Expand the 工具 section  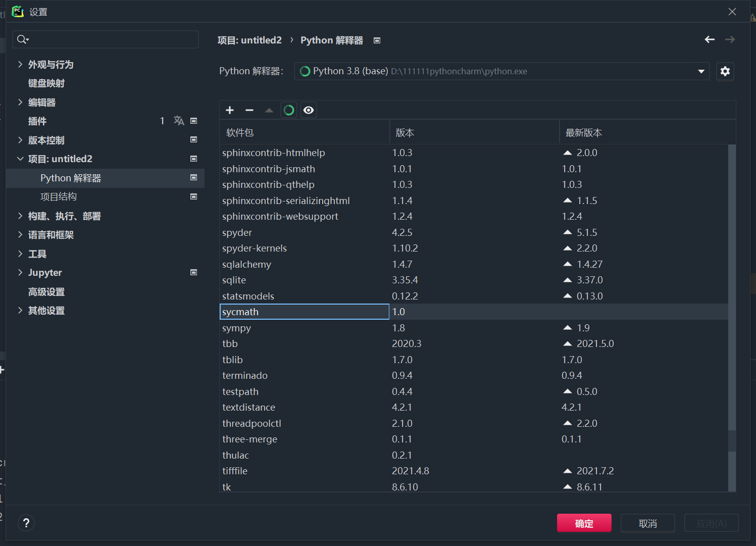pos(20,254)
